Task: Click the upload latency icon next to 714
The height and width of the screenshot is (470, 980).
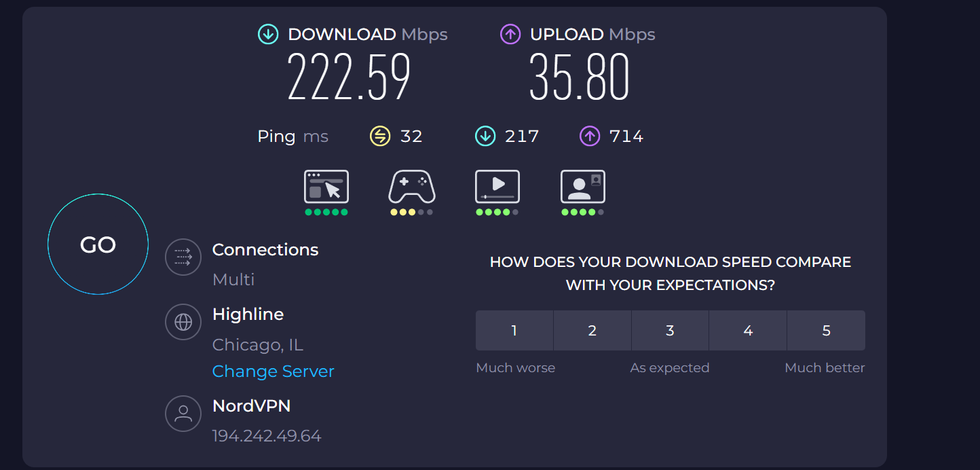Action: tap(590, 137)
